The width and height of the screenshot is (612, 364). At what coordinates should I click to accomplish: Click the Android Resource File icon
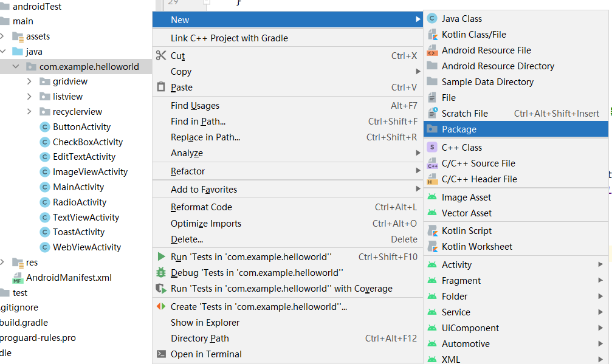(x=432, y=50)
